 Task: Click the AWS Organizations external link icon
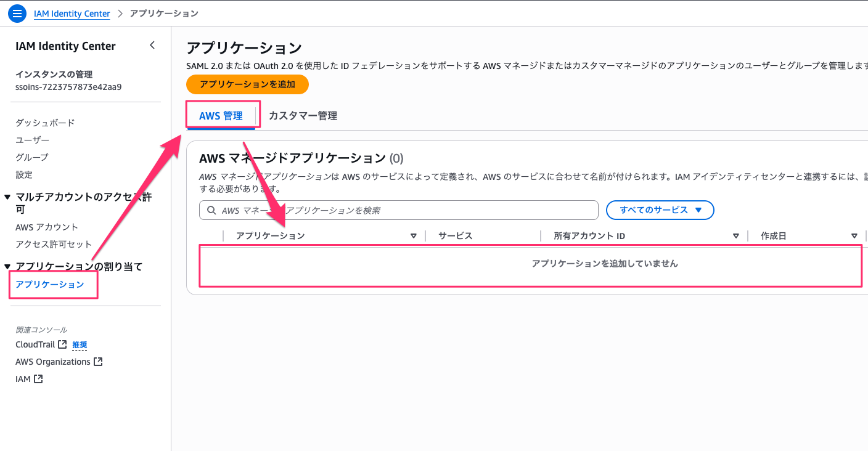tap(98, 362)
